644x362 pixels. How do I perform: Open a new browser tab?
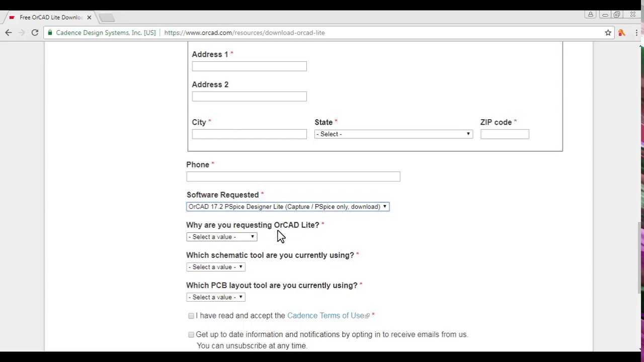107,18
